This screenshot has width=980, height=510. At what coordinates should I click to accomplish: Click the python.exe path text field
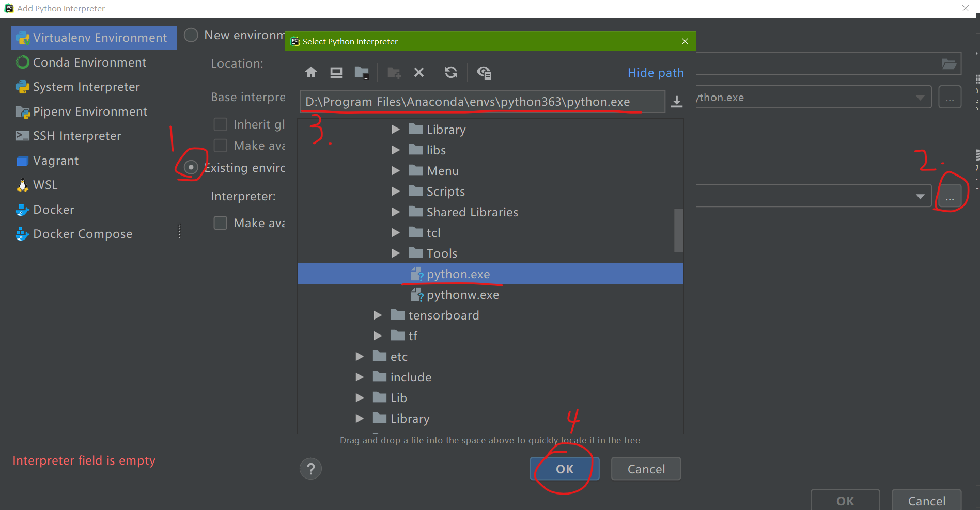tap(483, 102)
